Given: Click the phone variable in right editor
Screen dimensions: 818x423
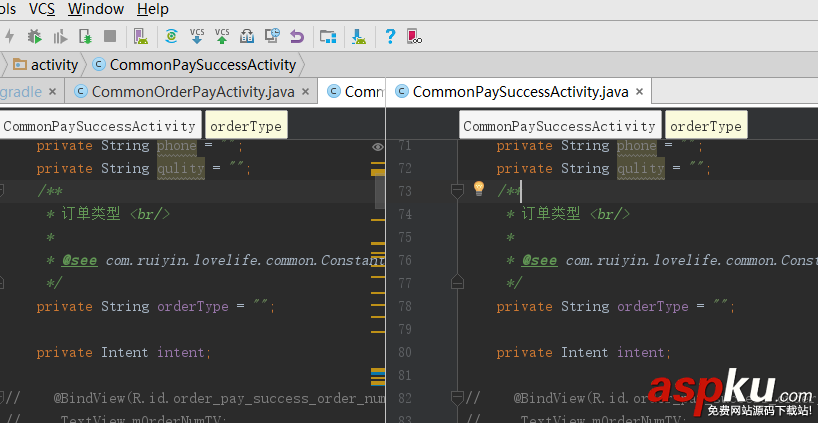Looking at the screenshot, I should (636, 146).
